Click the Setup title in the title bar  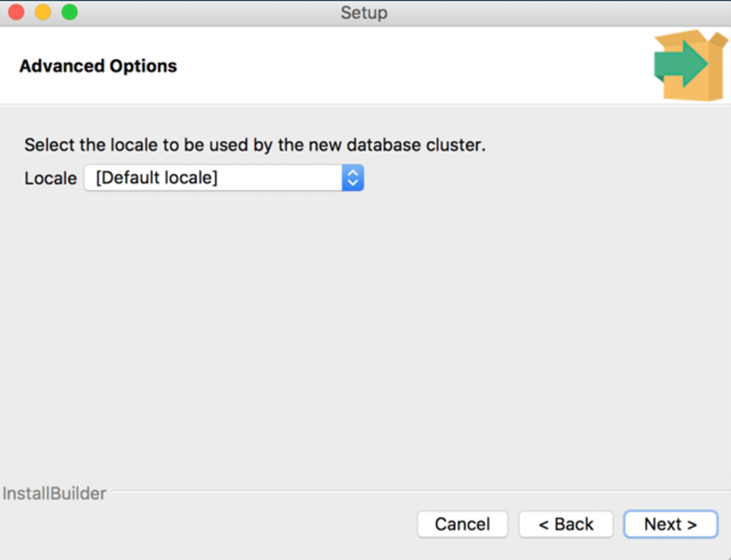pos(364,12)
